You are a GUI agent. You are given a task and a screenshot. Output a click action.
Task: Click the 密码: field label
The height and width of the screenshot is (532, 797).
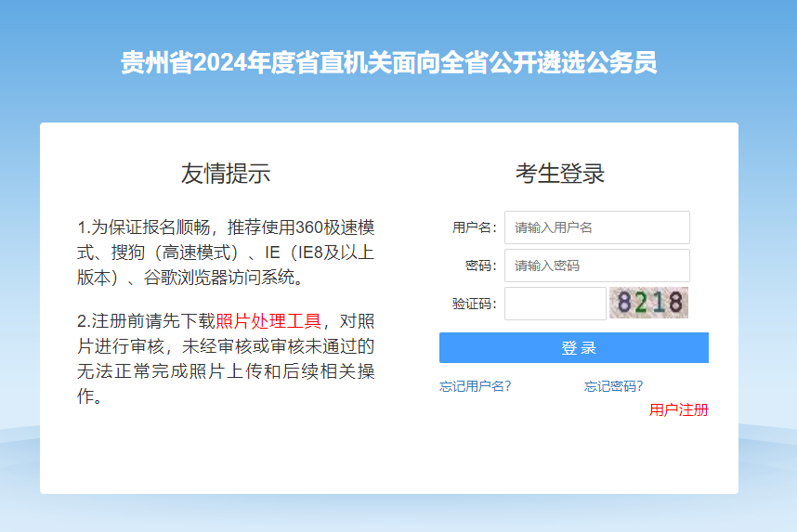[481, 266]
